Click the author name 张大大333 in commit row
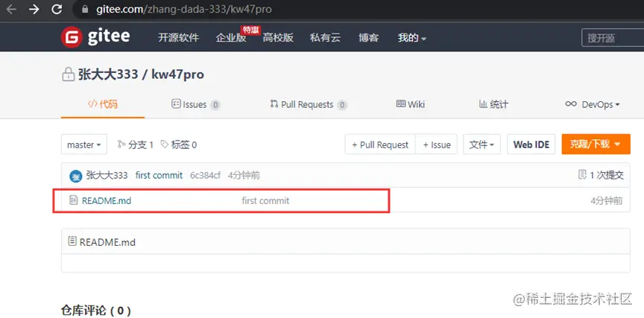This screenshot has height=318, width=644. point(107,176)
